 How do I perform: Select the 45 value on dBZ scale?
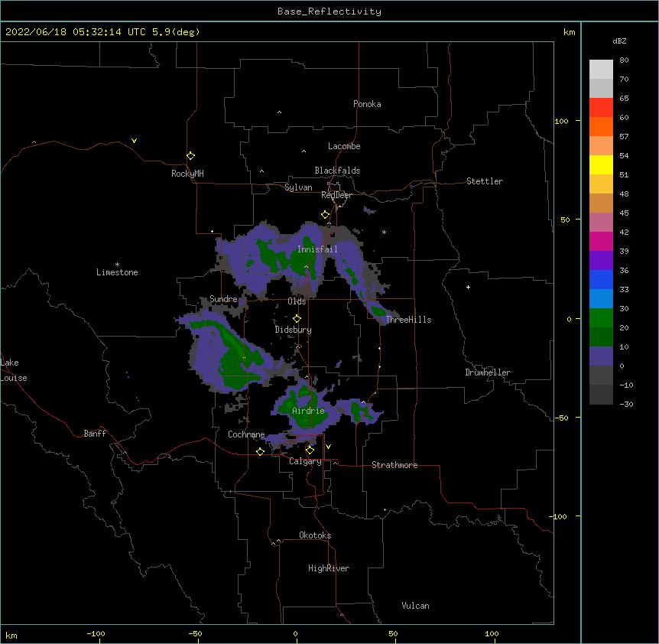click(624, 213)
